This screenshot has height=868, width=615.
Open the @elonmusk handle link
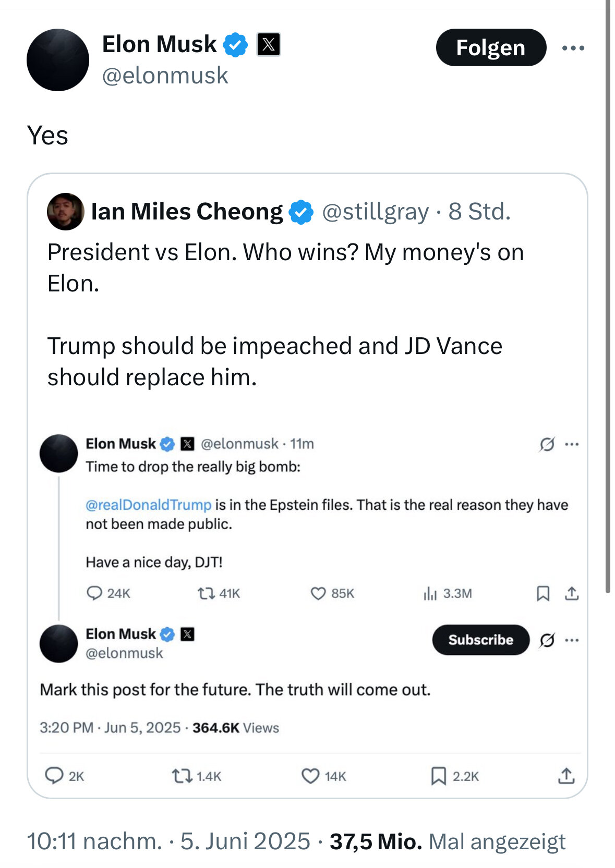[165, 76]
